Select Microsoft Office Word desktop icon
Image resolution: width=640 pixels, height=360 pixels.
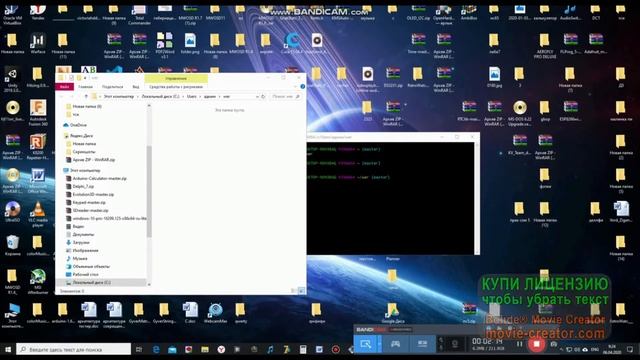(x=38, y=180)
